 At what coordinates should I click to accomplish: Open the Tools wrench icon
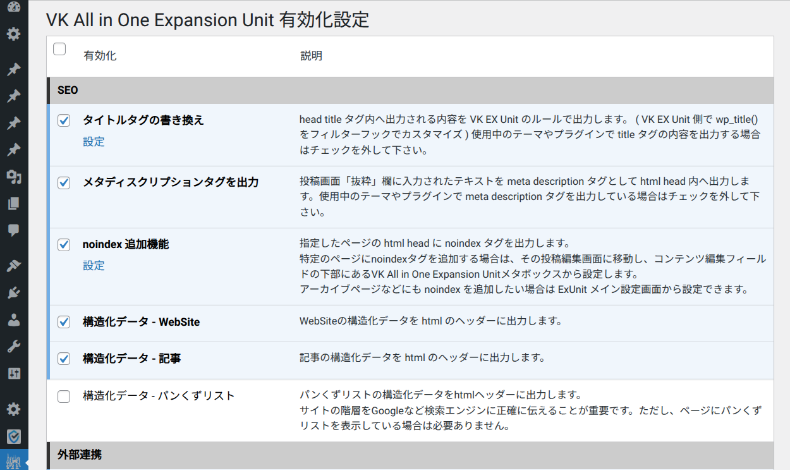(14, 347)
